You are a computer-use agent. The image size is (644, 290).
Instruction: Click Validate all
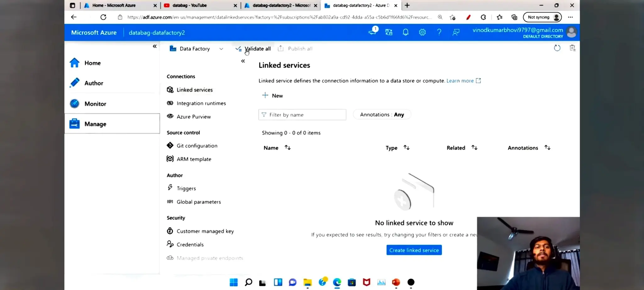[253, 49]
